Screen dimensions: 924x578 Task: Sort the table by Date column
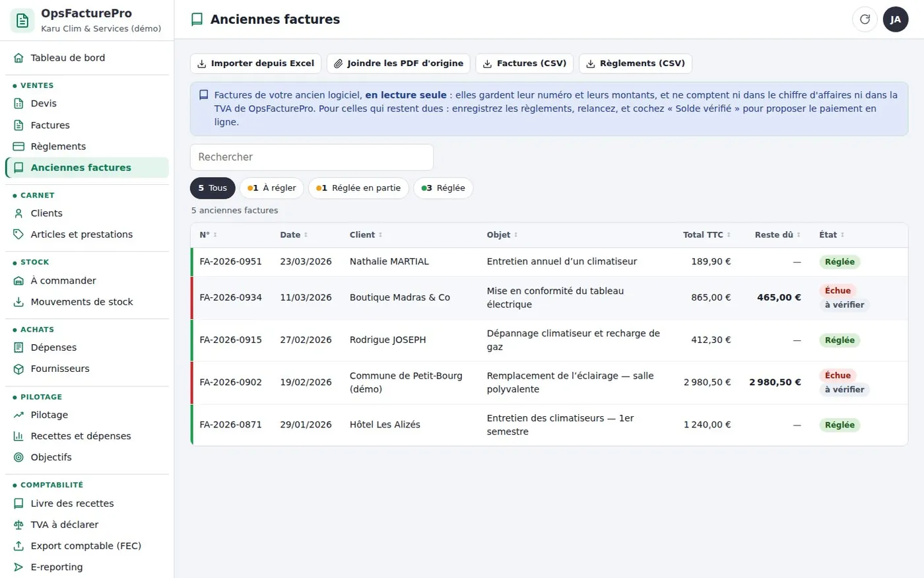(294, 235)
